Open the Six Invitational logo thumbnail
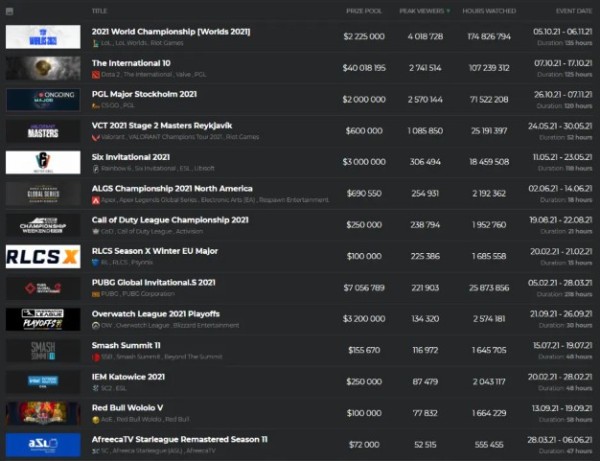Image resolution: width=600 pixels, height=461 pixels. (x=43, y=162)
